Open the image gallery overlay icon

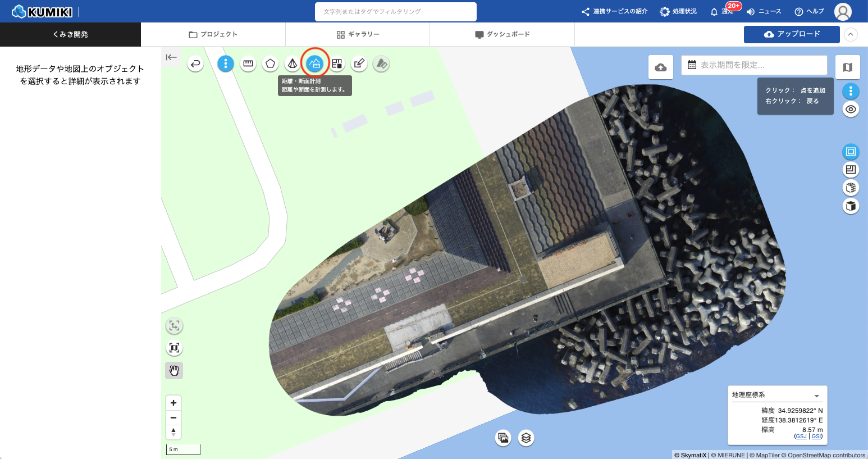click(x=504, y=438)
